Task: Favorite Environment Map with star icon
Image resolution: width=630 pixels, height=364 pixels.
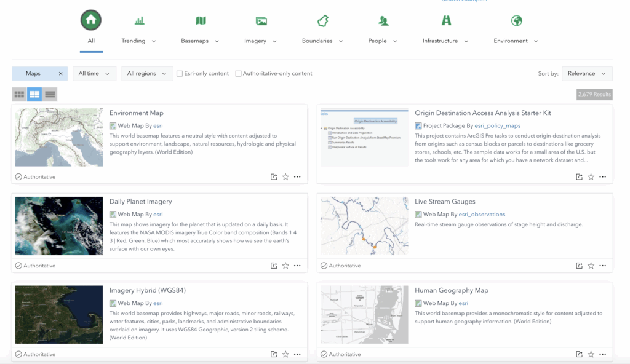Action: tap(285, 177)
